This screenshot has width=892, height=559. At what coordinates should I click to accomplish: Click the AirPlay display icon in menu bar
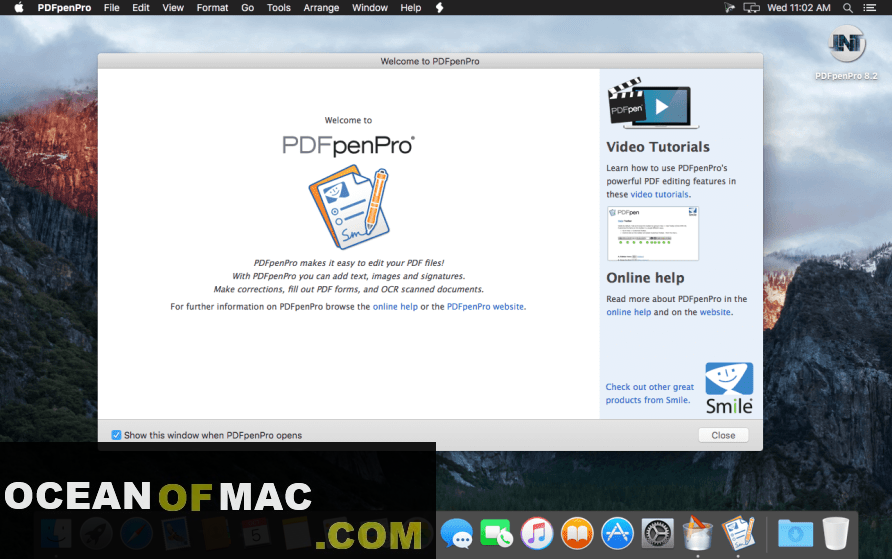751,7
